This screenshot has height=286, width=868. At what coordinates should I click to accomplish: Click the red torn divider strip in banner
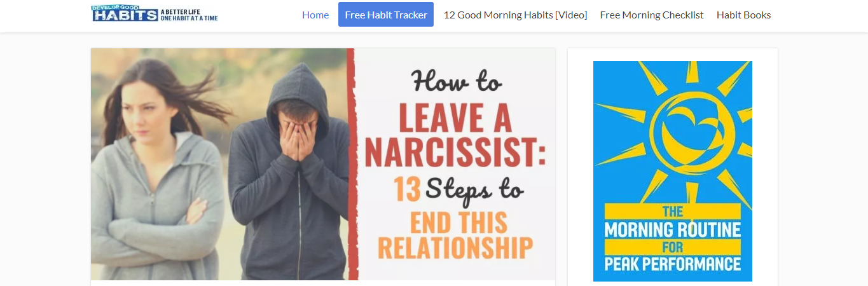click(x=352, y=164)
